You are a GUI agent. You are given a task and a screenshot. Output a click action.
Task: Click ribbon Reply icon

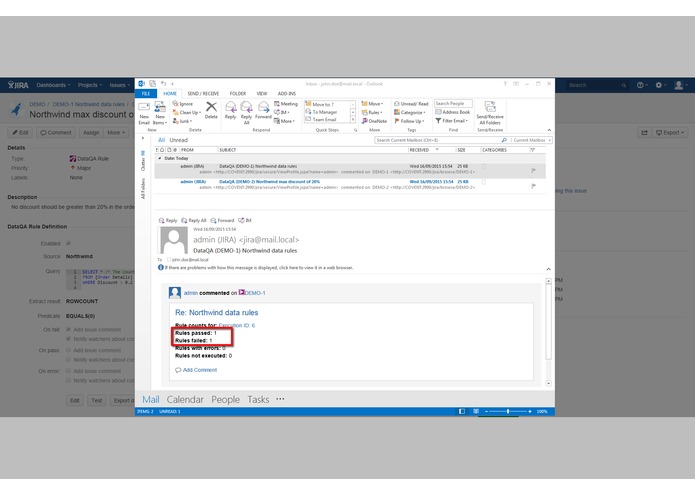230,110
